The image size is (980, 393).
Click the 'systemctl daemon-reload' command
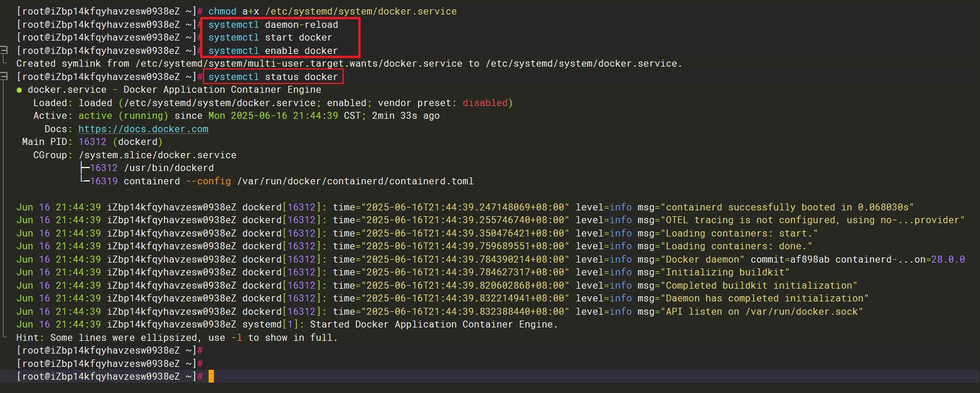pyautogui.click(x=273, y=24)
